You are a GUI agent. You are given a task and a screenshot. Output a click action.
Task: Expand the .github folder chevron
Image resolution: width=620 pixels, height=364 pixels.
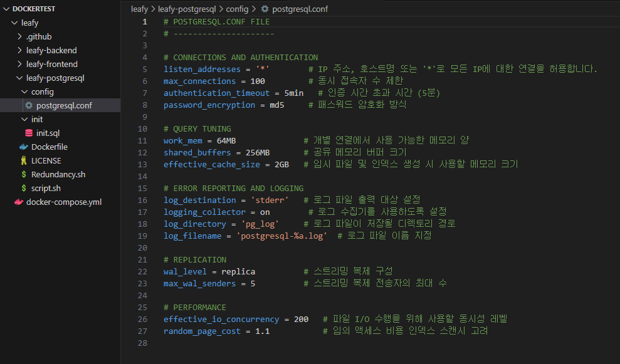(x=19, y=37)
